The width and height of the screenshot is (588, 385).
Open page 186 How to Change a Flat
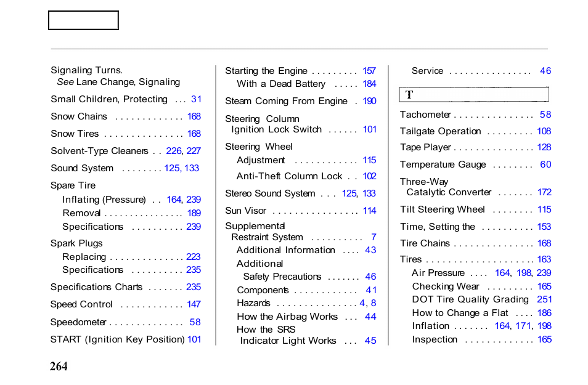pyautogui.click(x=544, y=313)
